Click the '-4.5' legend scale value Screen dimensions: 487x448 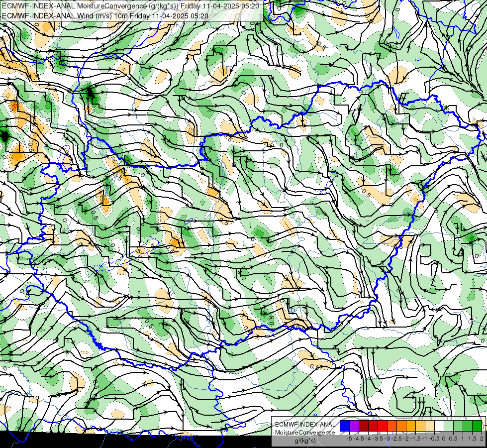click(x=359, y=439)
